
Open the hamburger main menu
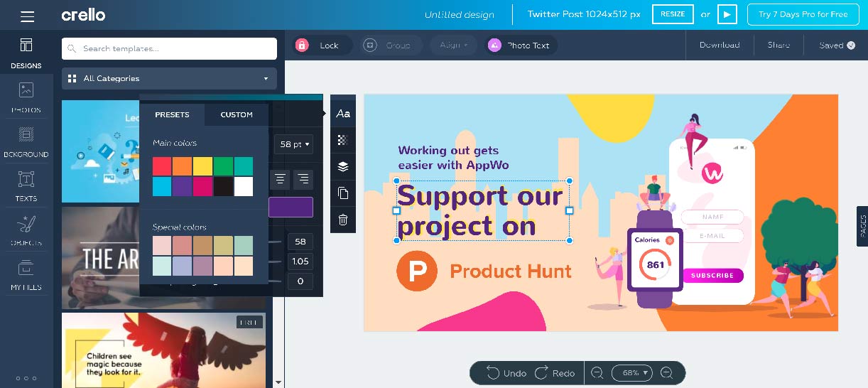(x=27, y=16)
